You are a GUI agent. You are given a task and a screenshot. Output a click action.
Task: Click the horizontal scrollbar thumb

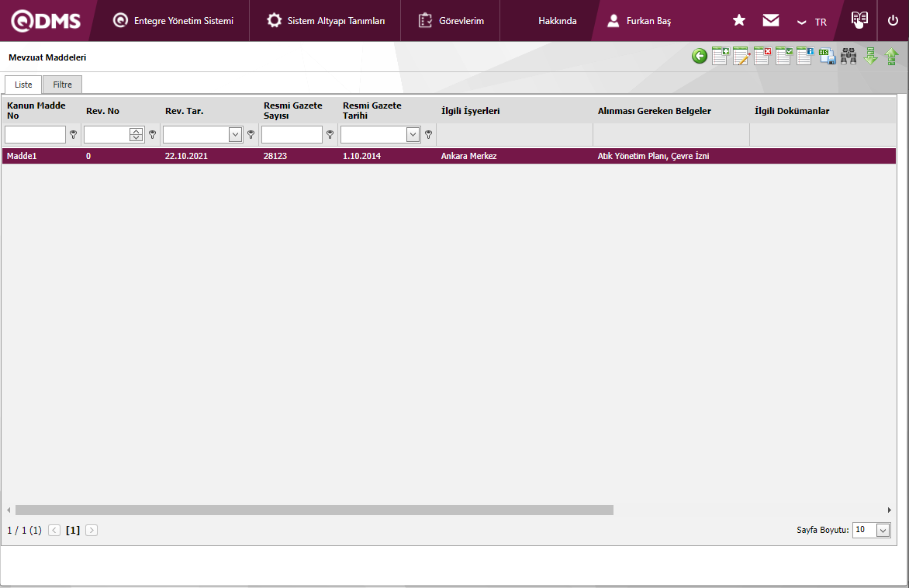click(x=314, y=510)
